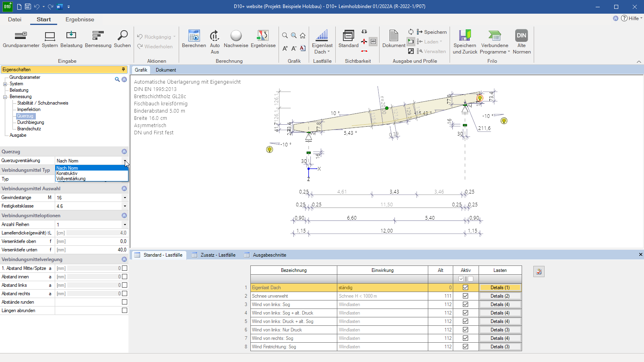The width and height of the screenshot is (644, 362).
Task: Toggle Aktiv checkbox for Eigenlast Dach
Action: [466, 288]
